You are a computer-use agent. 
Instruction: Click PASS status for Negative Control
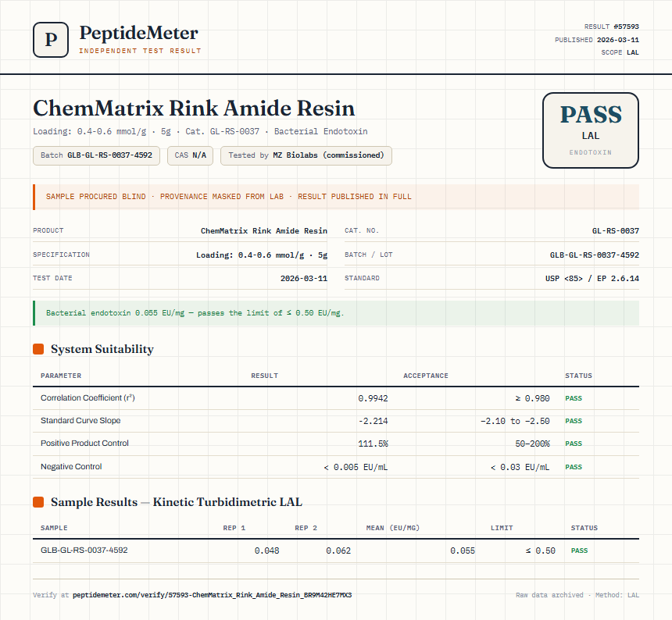[574, 467]
